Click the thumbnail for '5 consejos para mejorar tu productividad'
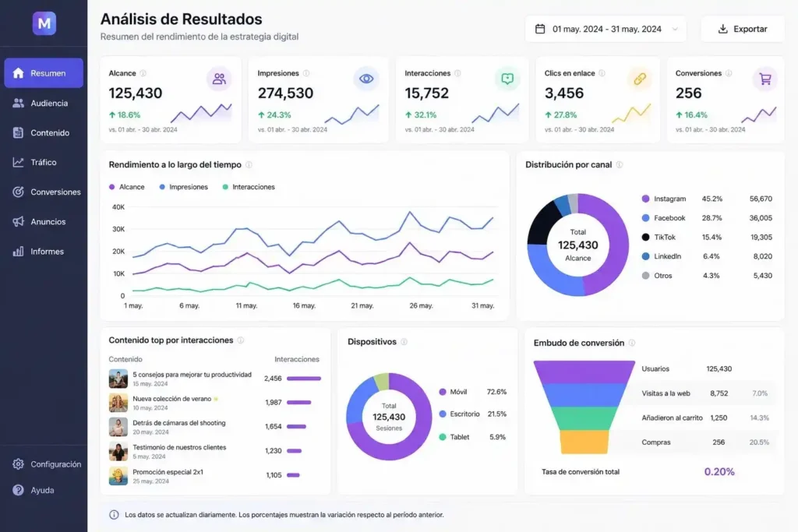 click(118, 379)
